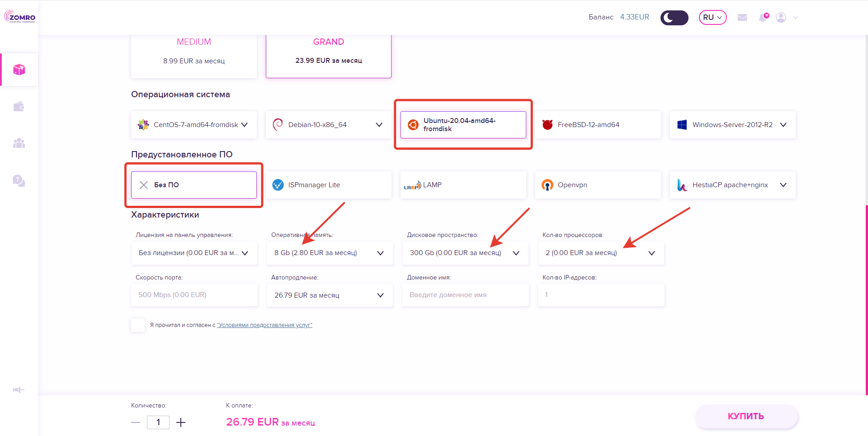Click the IP address count field
Image resolution: width=868 pixels, height=436 pixels.
[x=601, y=295]
